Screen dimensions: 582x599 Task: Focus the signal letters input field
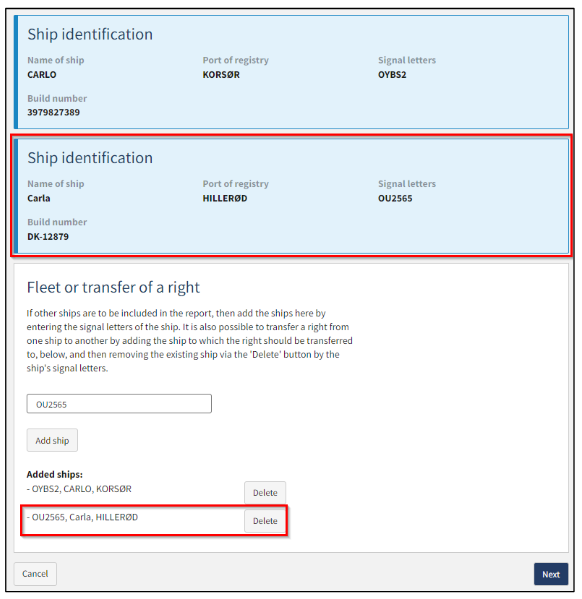(x=119, y=404)
